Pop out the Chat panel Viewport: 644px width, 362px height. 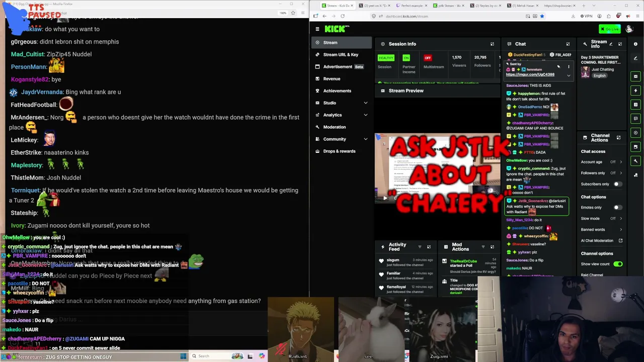pos(568,44)
